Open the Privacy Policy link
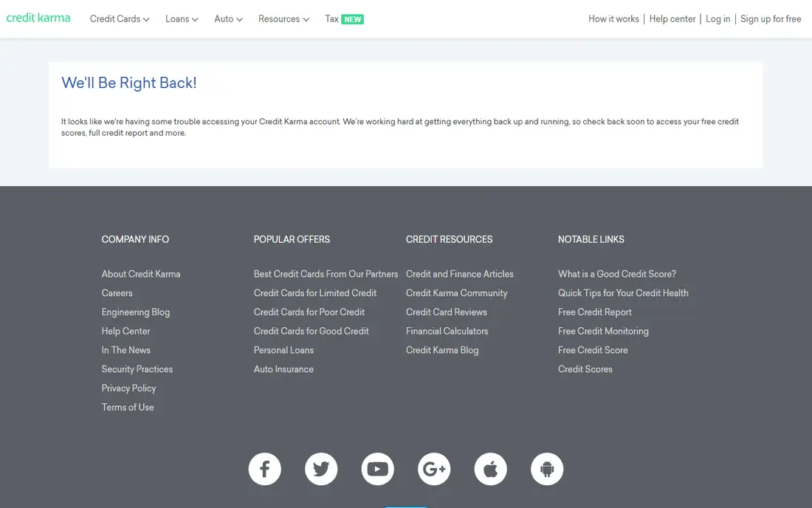812x508 pixels. tap(128, 388)
